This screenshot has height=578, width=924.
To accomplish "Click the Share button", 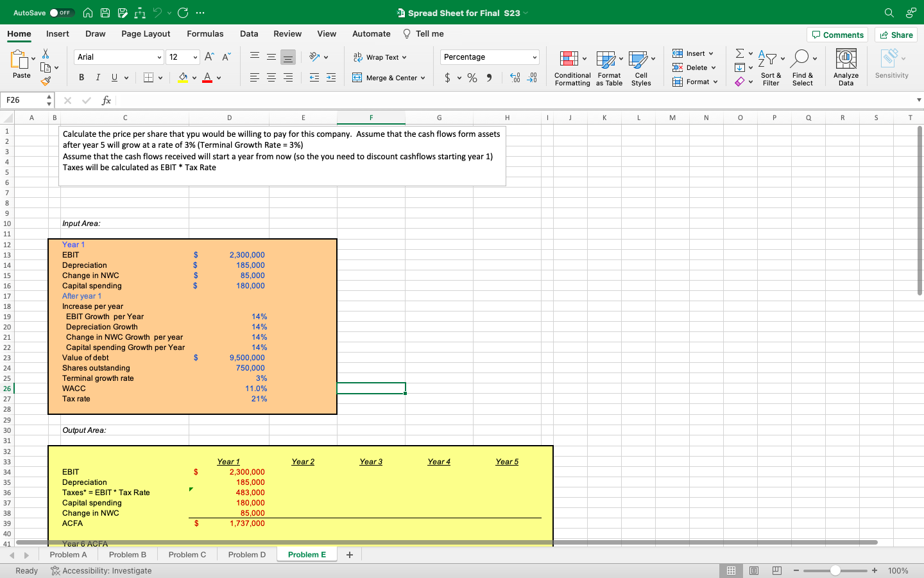I will tap(896, 35).
